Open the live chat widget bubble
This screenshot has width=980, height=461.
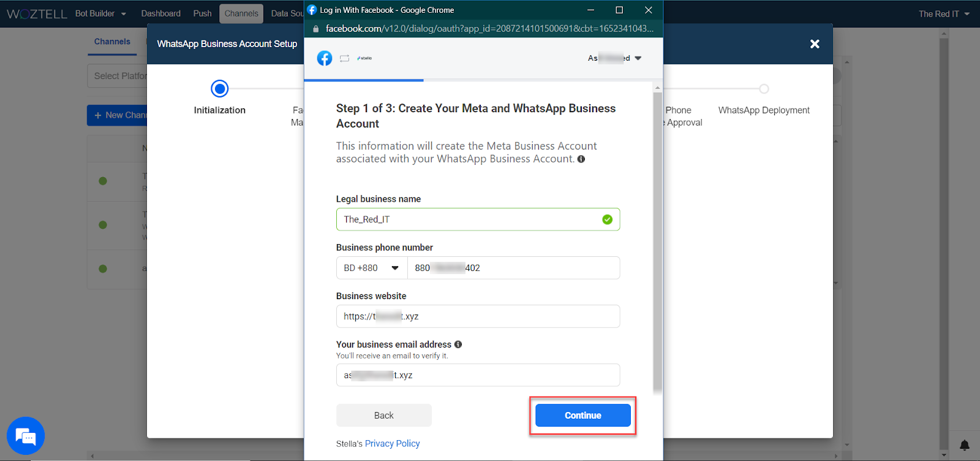[26, 436]
